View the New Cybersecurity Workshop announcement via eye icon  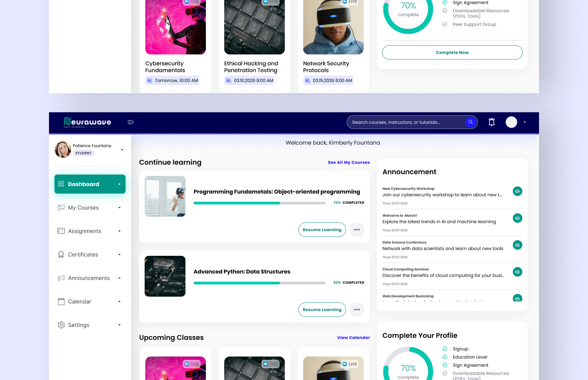coord(518,191)
